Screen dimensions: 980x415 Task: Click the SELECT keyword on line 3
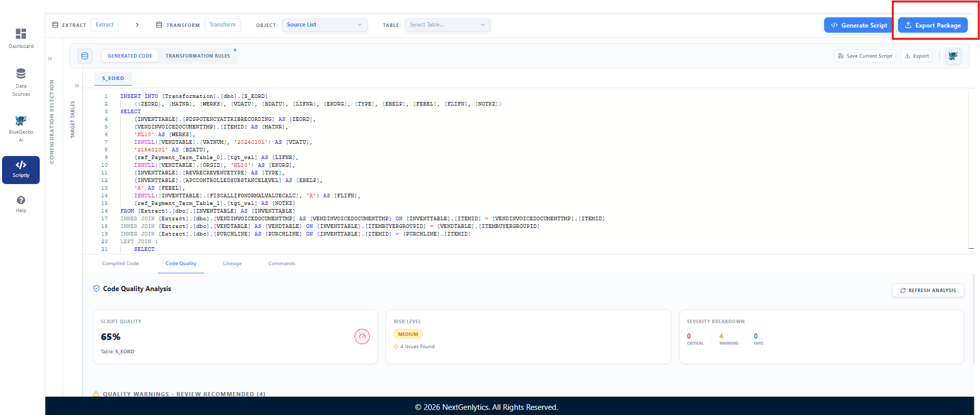click(130, 112)
